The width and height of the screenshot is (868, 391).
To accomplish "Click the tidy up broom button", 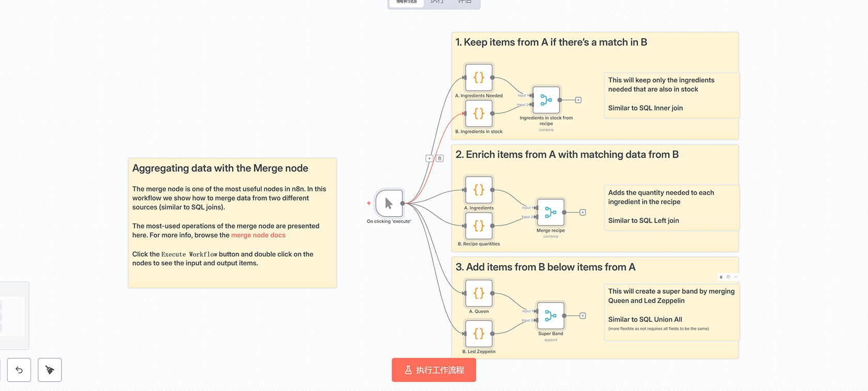I will coord(50,370).
